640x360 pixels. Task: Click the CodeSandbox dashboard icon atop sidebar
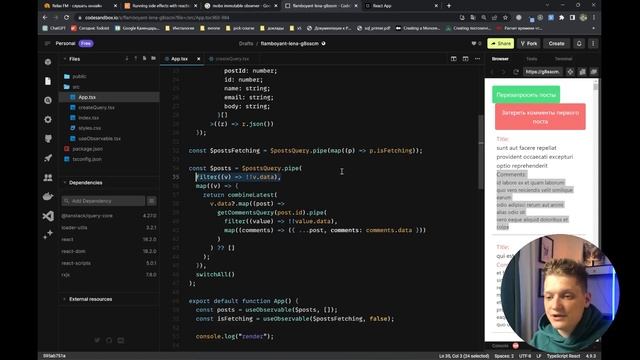pos(48,62)
